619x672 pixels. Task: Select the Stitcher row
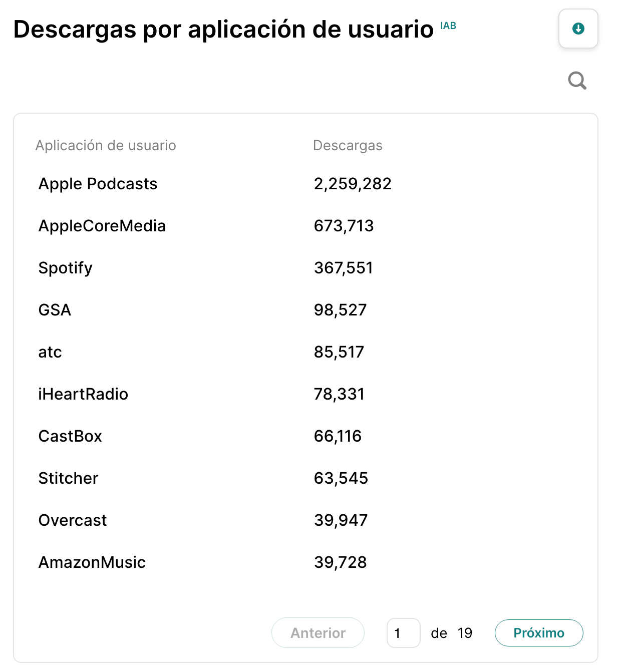pos(305,478)
